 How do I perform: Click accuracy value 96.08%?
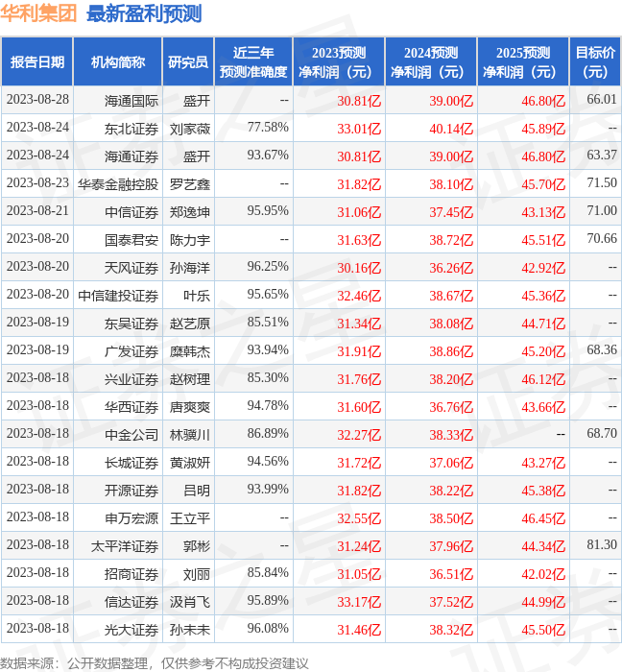(268, 629)
